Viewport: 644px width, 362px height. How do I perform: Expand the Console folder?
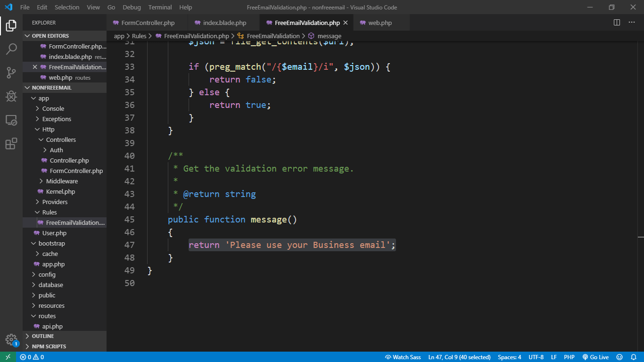53,109
